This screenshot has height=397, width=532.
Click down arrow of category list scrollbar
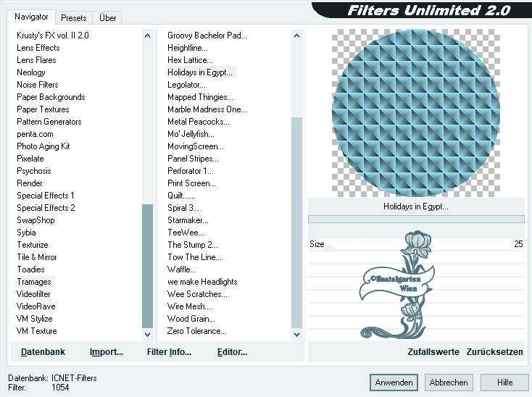[x=147, y=334]
